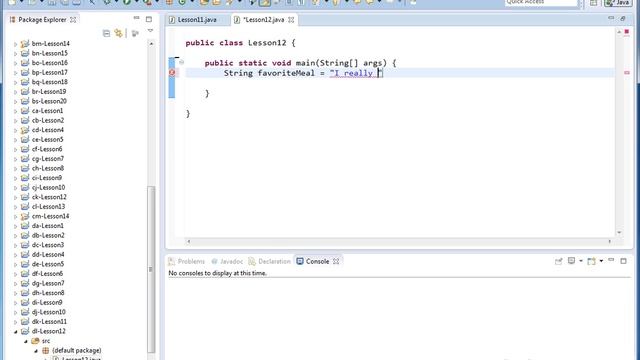Toggle code folding for the main method
The image size is (640, 360).
182,62
